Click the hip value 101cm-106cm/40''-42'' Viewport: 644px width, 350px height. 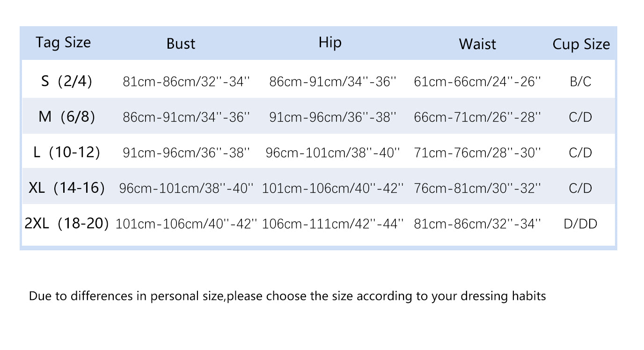333,189
